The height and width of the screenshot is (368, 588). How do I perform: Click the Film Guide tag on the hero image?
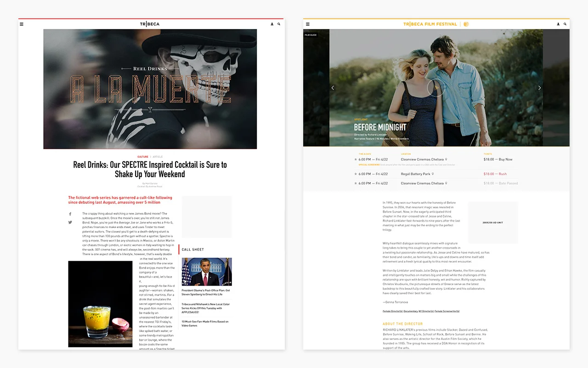pos(311,35)
